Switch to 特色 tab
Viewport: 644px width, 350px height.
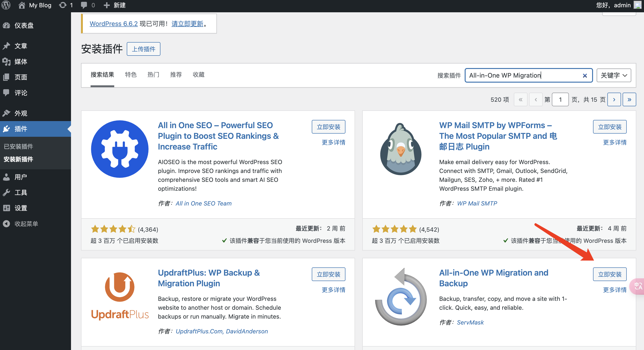coord(131,74)
